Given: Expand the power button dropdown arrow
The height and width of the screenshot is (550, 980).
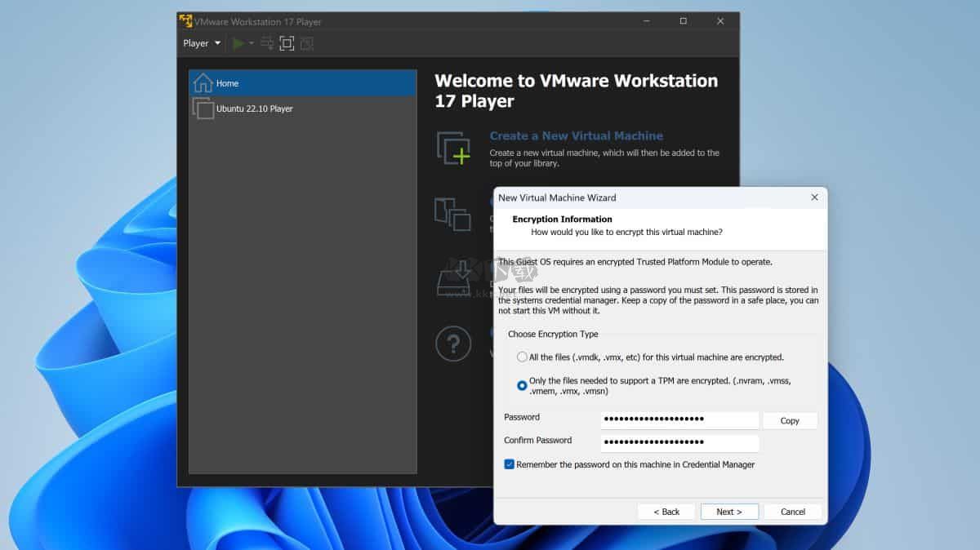Looking at the screenshot, I should (x=252, y=42).
